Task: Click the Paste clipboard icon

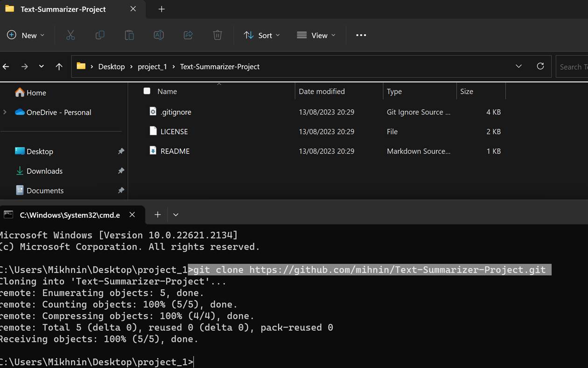Action: coord(129,35)
